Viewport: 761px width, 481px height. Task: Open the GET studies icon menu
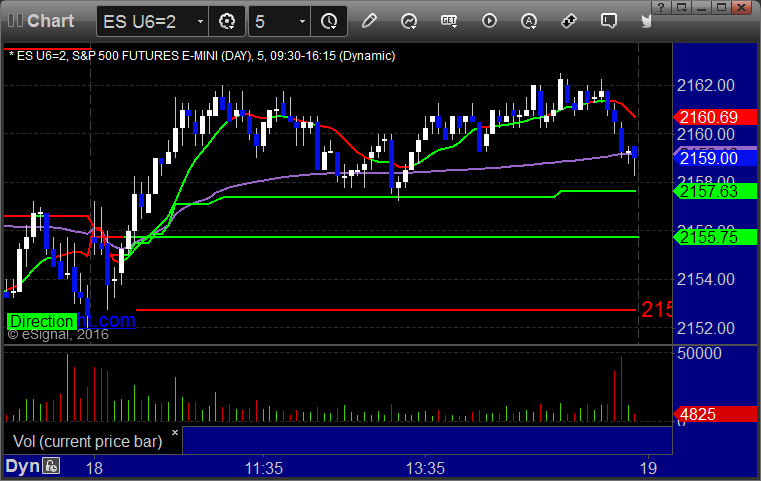(449, 21)
